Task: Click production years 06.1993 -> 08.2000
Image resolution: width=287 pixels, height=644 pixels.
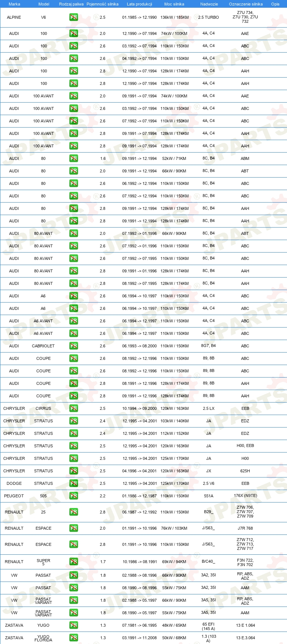Action: 139,346
